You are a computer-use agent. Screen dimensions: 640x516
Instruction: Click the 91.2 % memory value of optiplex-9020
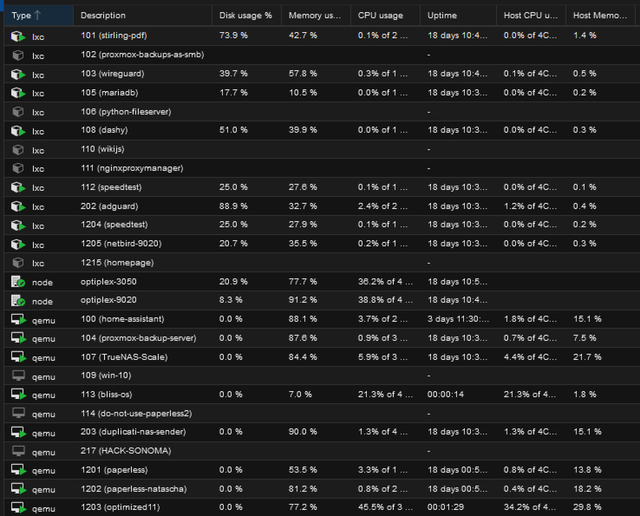[x=303, y=300]
